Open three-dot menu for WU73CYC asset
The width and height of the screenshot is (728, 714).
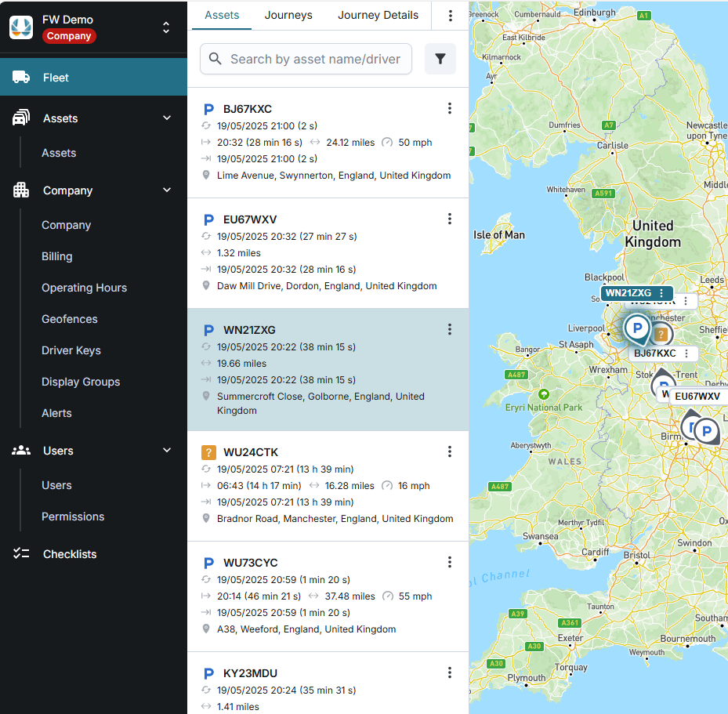point(450,563)
